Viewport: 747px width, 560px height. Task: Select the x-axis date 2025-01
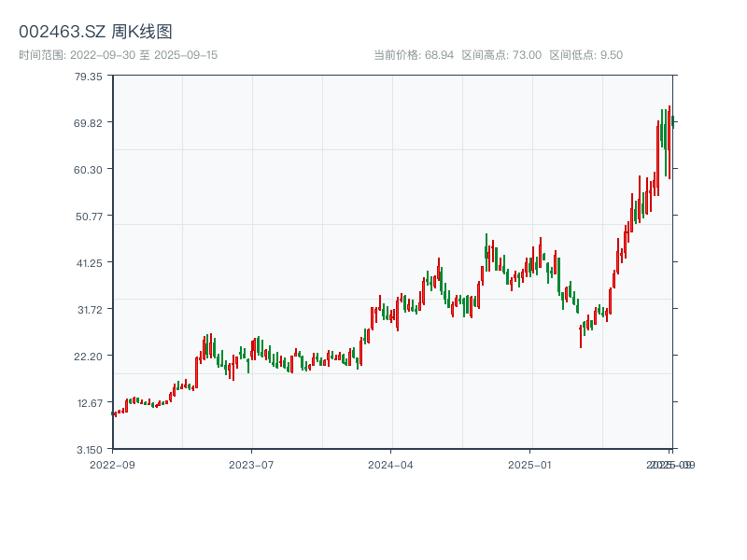coord(529,465)
